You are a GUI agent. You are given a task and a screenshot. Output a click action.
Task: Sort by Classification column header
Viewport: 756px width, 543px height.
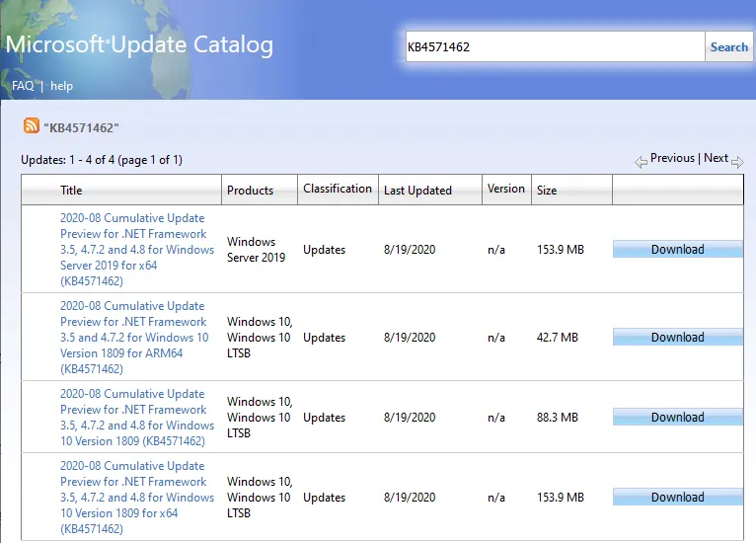click(337, 189)
